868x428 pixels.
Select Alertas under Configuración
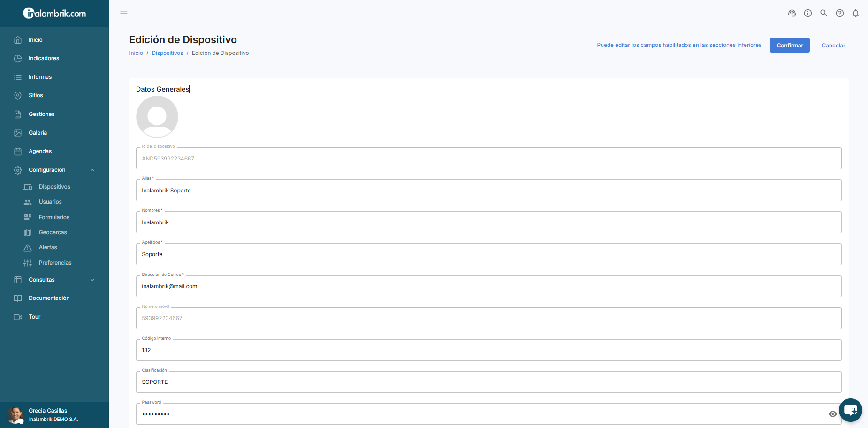point(48,247)
